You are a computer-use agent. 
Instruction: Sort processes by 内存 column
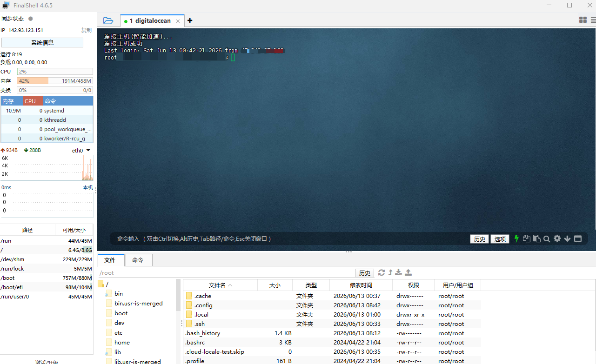click(12, 101)
